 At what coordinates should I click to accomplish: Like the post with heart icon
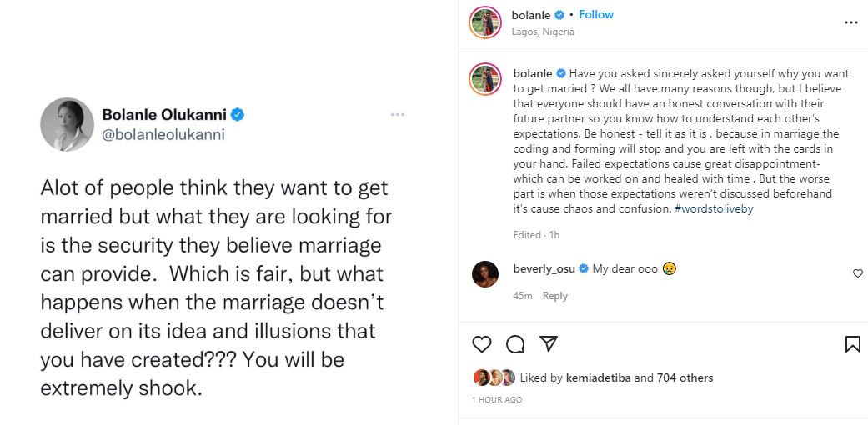pyautogui.click(x=482, y=343)
